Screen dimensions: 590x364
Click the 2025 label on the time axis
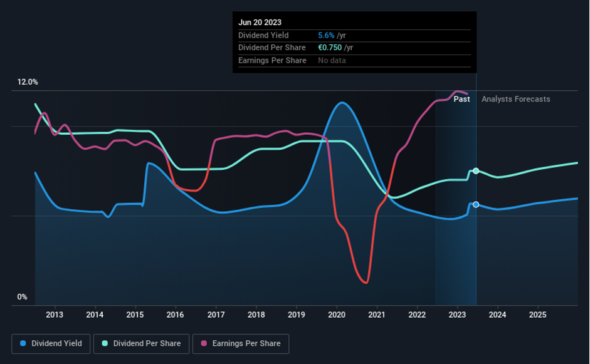537,315
